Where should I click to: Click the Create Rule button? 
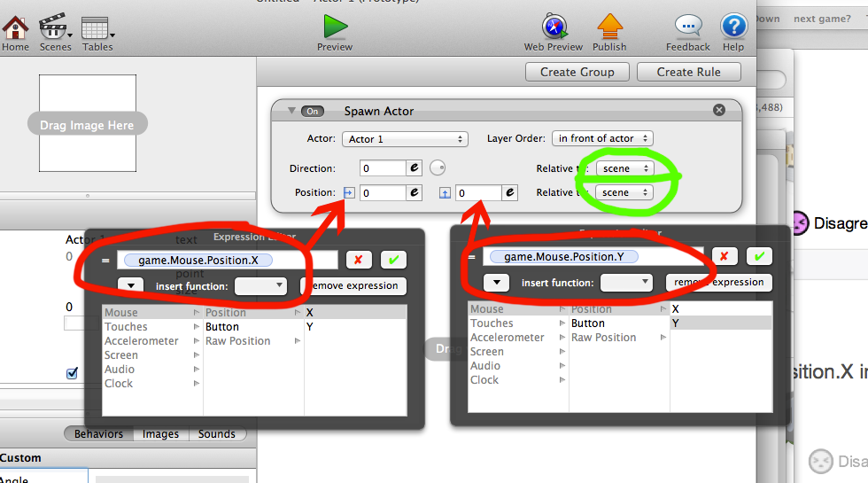(x=688, y=72)
